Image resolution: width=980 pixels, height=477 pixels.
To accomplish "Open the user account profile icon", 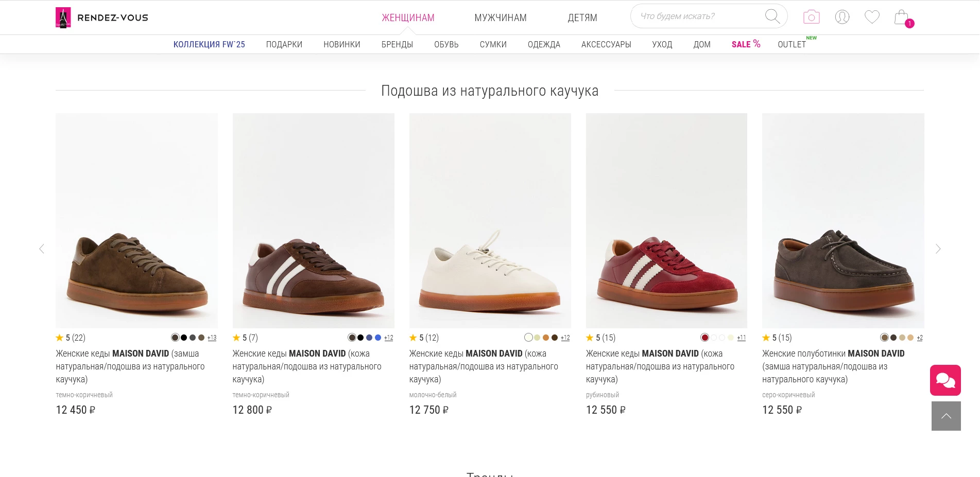I will pos(841,16).
